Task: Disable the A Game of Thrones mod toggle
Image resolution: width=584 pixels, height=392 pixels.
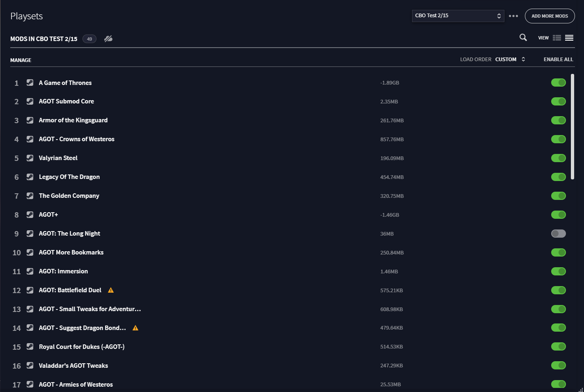Action: coord(559,83)
